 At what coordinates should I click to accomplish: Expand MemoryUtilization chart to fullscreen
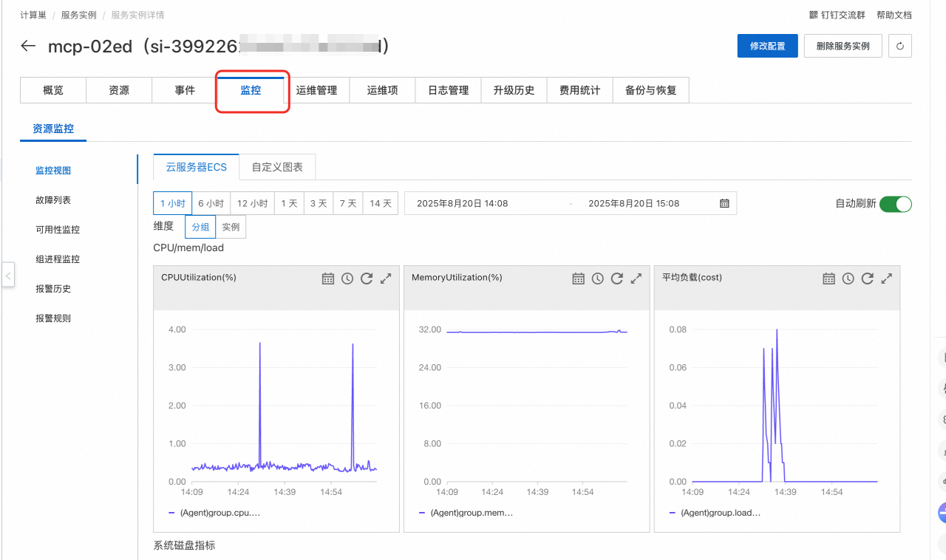[636, 279]
